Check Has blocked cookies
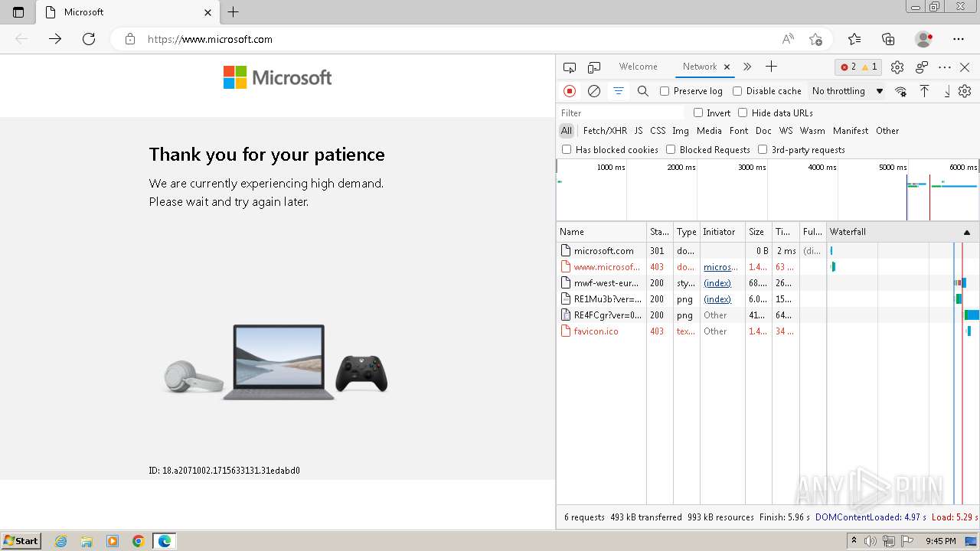The width and height of the screenshot is (980, 551). 567,149
